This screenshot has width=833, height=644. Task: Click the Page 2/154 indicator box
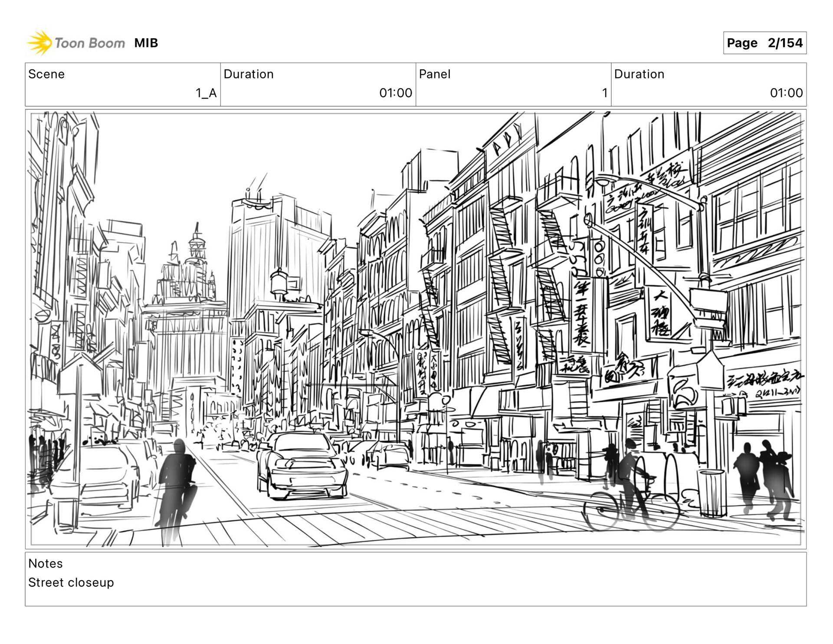764,43
